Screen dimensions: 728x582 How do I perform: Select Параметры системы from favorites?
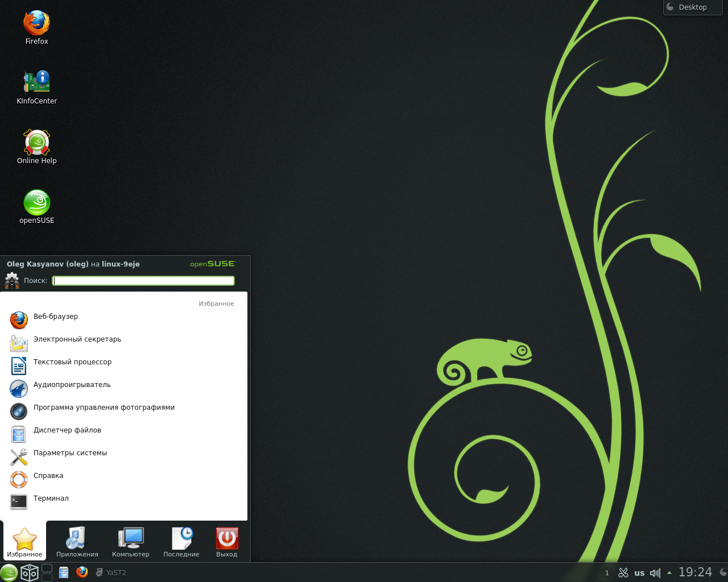pos(70,453)
